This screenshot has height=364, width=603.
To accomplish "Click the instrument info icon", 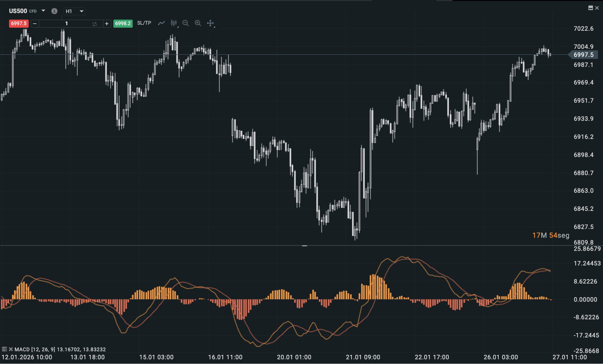I will 54,11.
